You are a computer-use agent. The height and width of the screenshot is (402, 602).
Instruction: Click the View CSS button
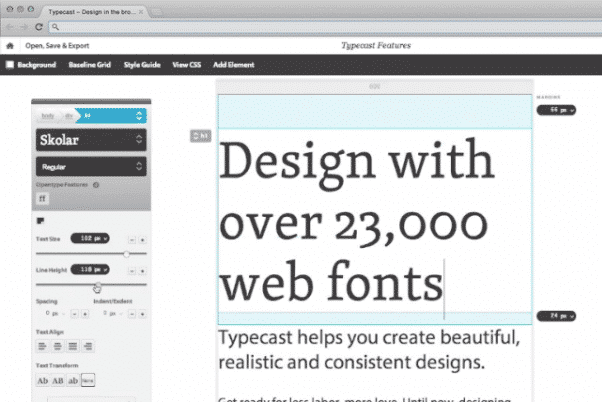click(x=186, y=65)
